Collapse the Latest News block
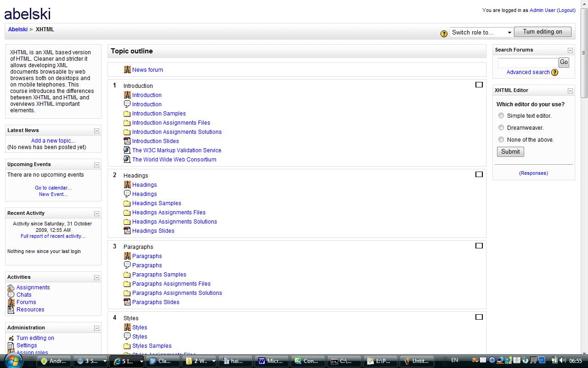The width and height of the screenshot is (588, 368). [96, 131]
